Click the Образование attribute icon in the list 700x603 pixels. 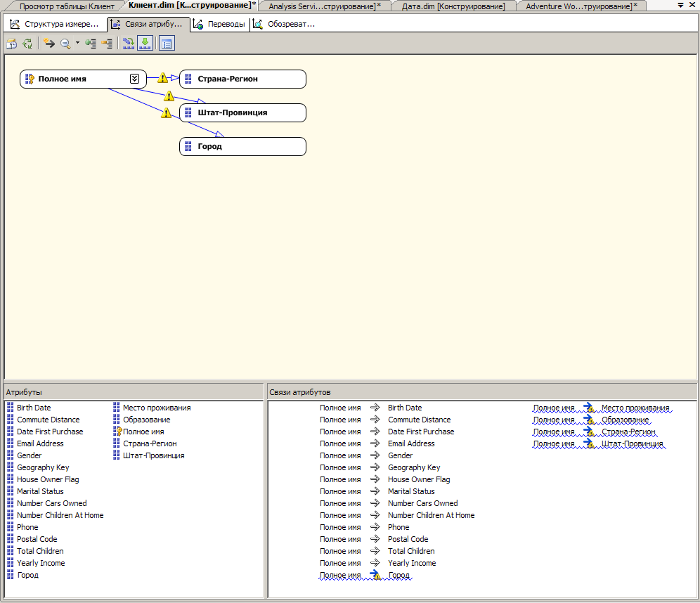click(116, 420)
